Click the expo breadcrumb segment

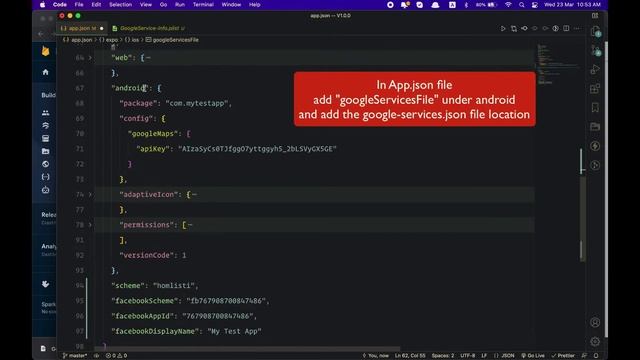(x=109, y=40)
